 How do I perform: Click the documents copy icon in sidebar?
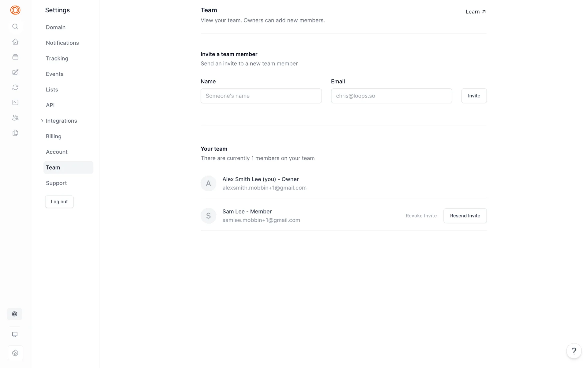pos(15,133)
